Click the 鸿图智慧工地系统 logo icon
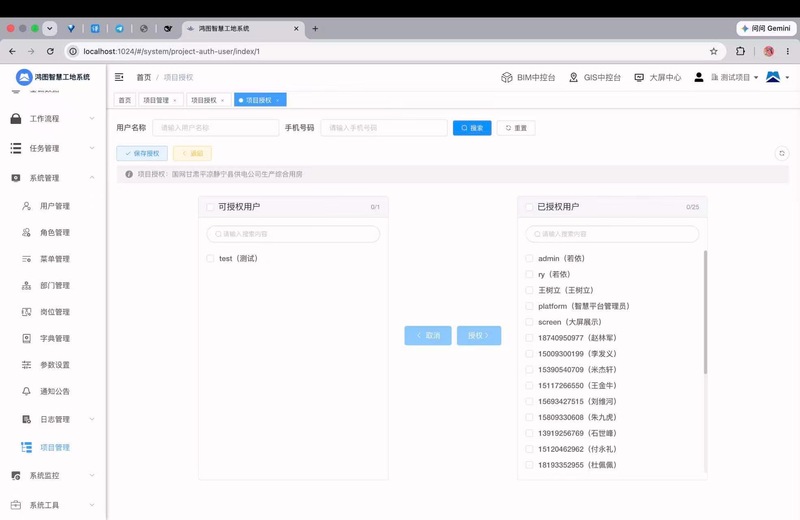This screenshot has height=520, width=800. pyautogui.click(x=24, y=77)
